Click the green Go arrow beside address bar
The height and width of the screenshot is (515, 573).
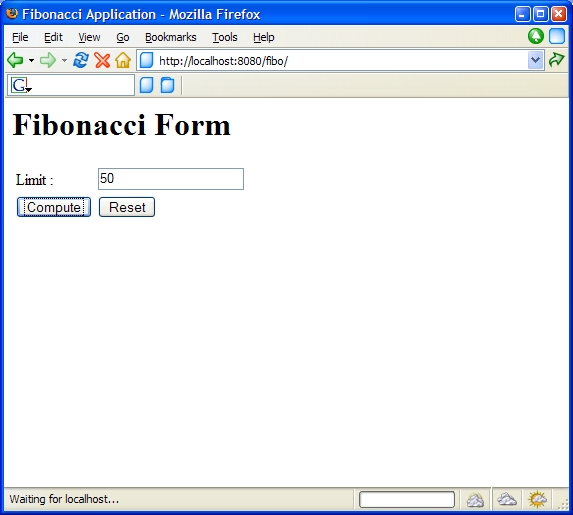pyautogui.click(x=557, y=60)
